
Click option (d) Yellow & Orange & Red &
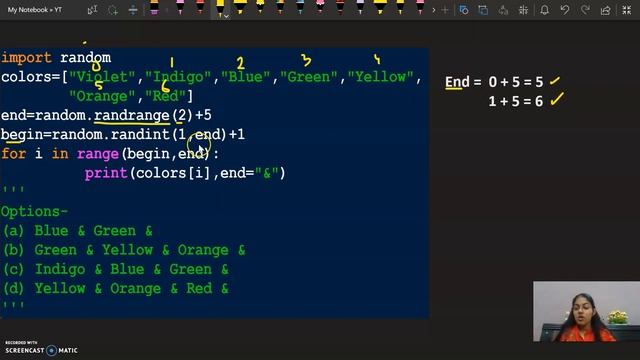pos(116,289)
